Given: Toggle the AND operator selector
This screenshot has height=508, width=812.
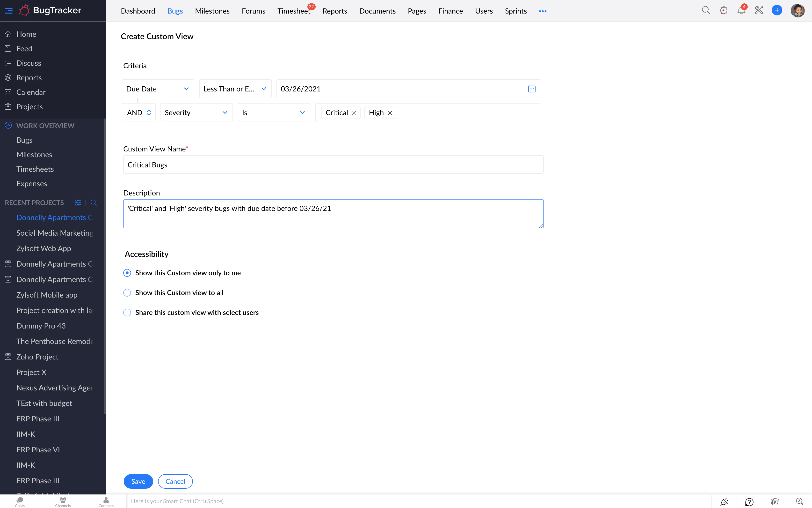Looking at the screenshot, I should pos(138,112).
